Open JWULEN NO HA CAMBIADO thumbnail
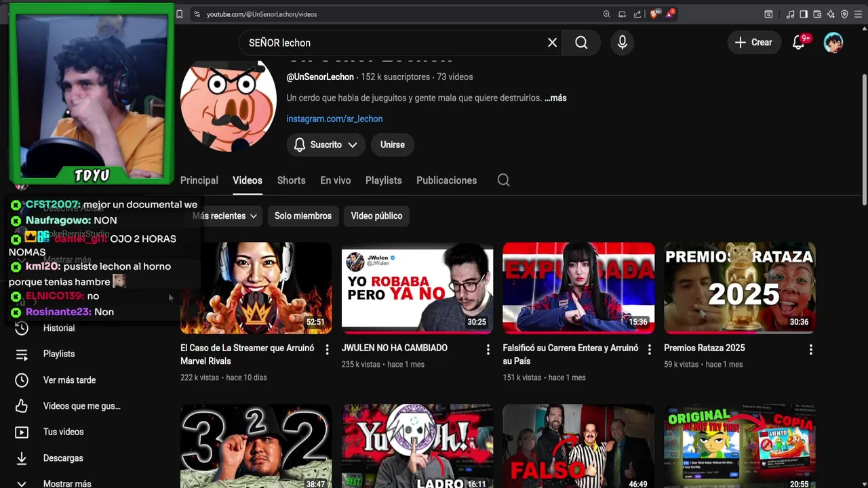Screen dimensions: 868x488 pos(417,287)
